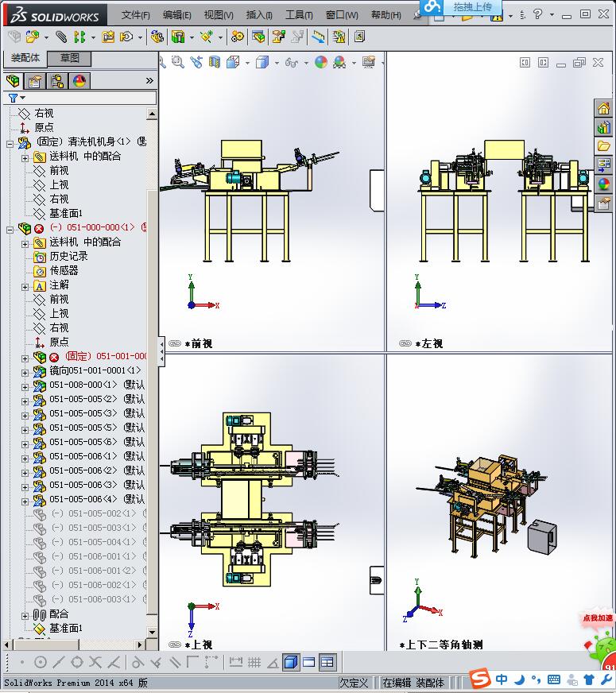Open the 工具(T) menu

(x=299, y=15)
